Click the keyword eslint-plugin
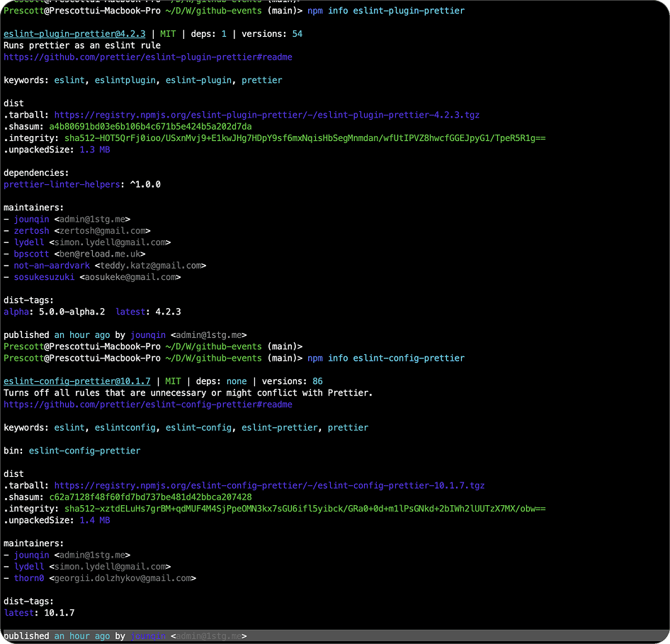This screenshot has width=670, height=644. [x=199, y=80]
